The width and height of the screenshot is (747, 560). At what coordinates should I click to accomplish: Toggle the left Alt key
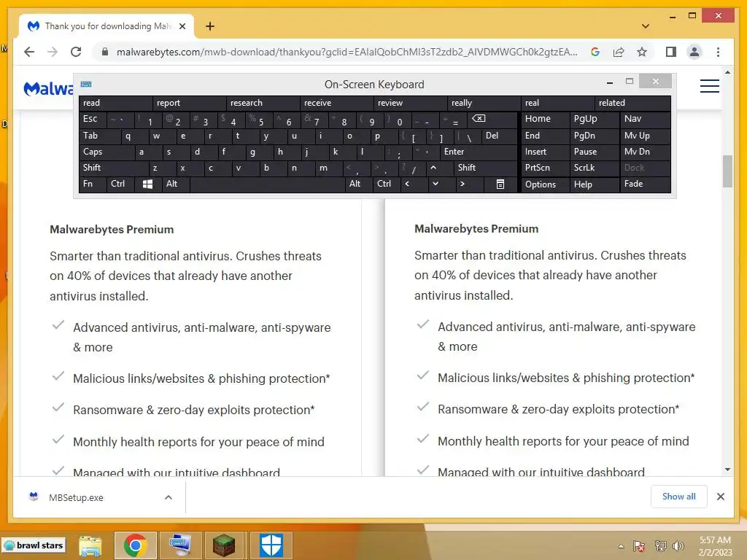176,184
